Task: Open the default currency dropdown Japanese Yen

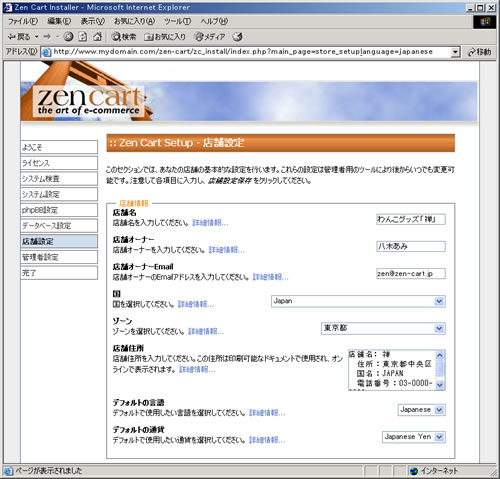Action: click(414, 437)
